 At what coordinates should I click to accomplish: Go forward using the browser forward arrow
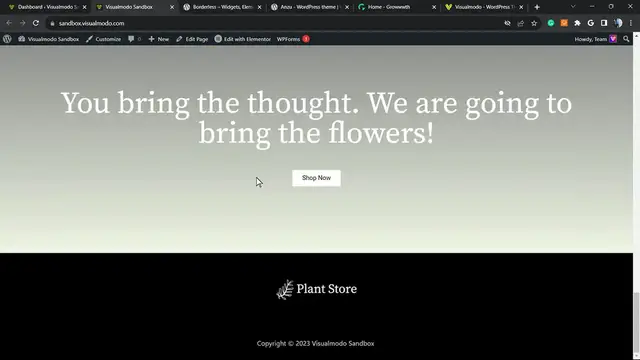pyautogui.click(x=22, y=23)
